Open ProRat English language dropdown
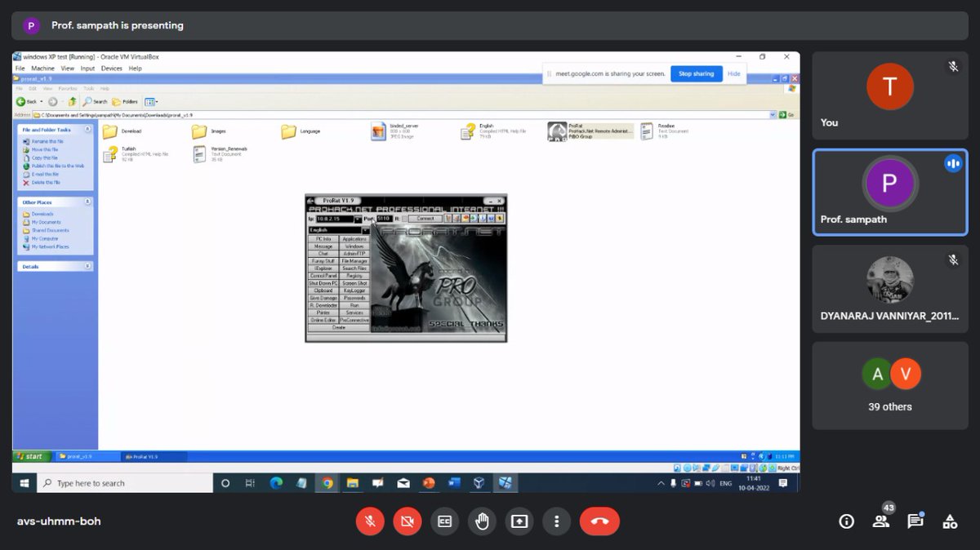The width and height of the screenshot is (980, 550). tap(366, 230)
